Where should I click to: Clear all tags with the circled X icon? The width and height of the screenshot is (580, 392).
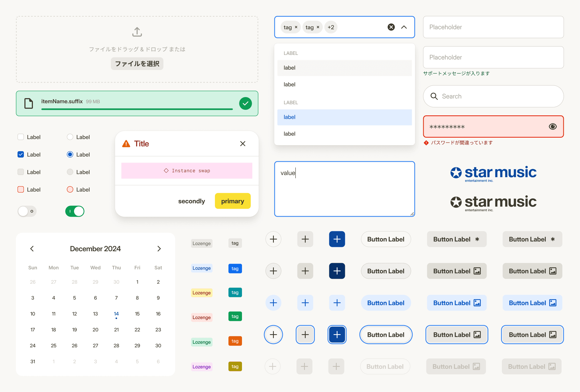coord(391,27)
